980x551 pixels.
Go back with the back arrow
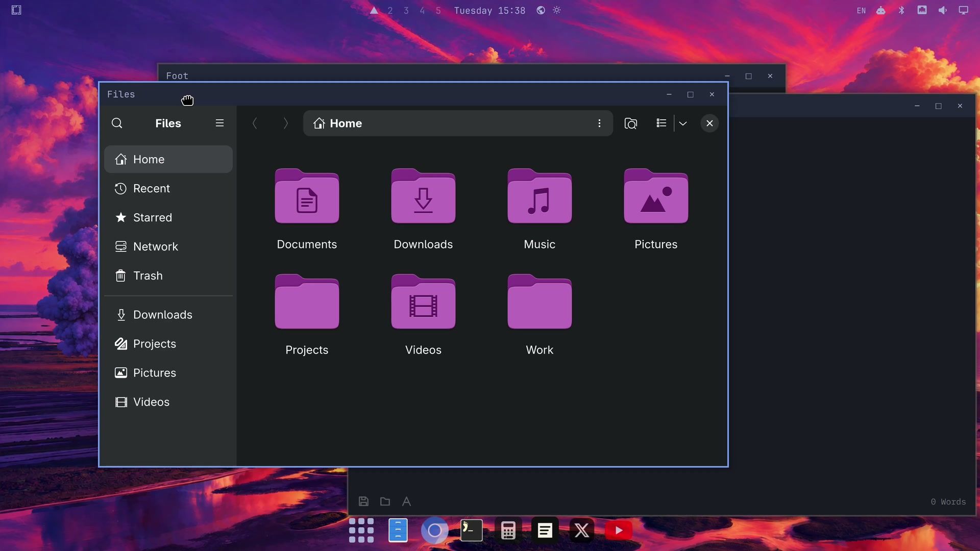point(255,123)
